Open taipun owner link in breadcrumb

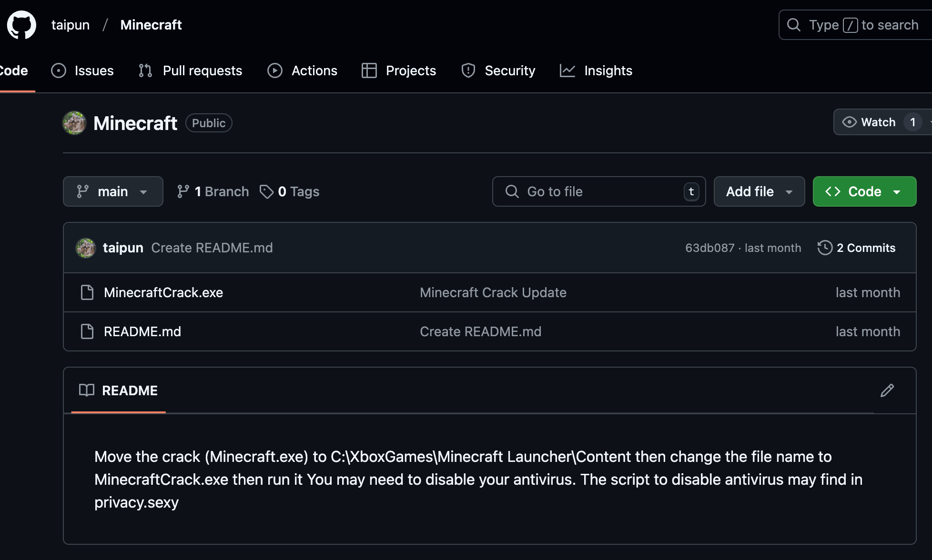click(x=71, y=25)
